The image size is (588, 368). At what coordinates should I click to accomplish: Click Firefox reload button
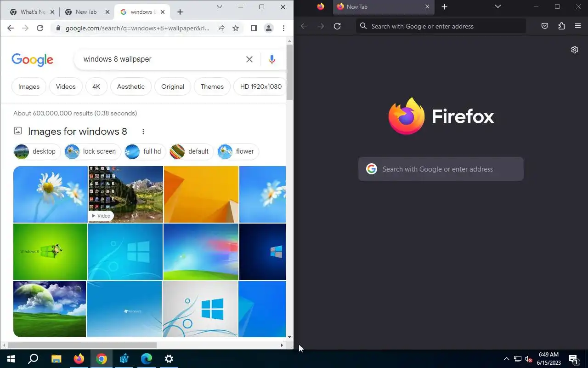(337, 26)
